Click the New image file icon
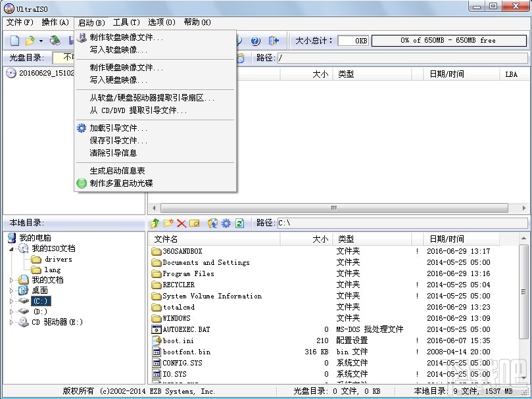 (13, 40)
